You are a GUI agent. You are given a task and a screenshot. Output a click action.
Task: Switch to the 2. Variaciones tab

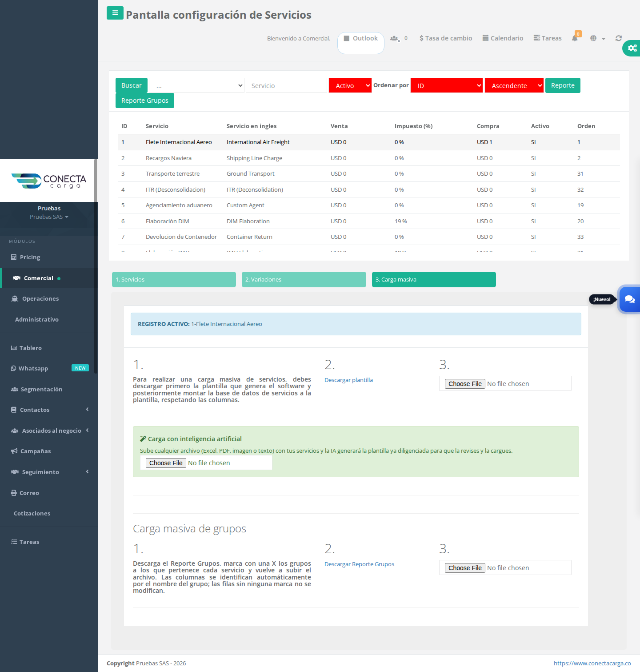[x=304, y=279]
